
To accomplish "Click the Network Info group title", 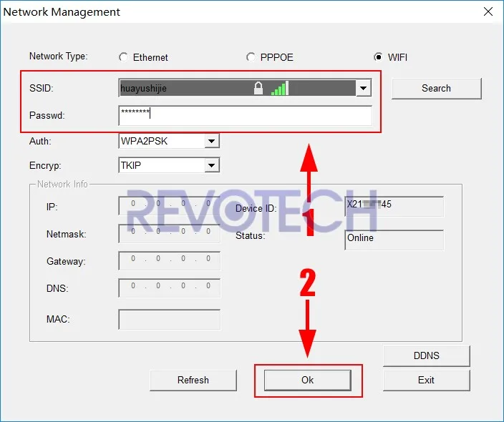I will 62,184.
